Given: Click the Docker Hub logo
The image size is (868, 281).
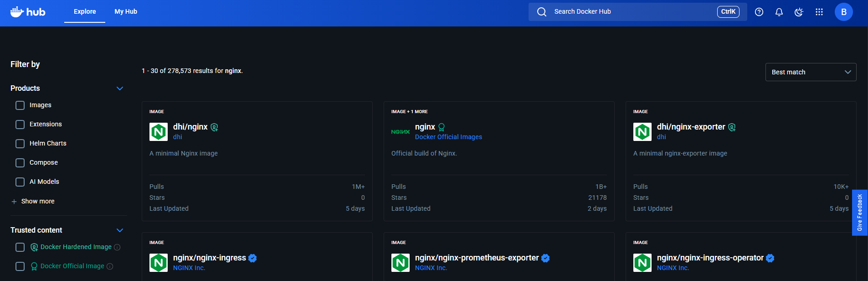Looking at the screenshot, I should tap(28, 12).
